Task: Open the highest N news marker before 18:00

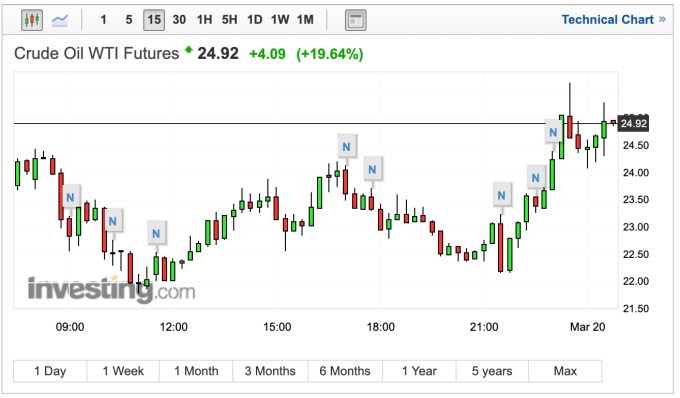Action: (346, 147)
